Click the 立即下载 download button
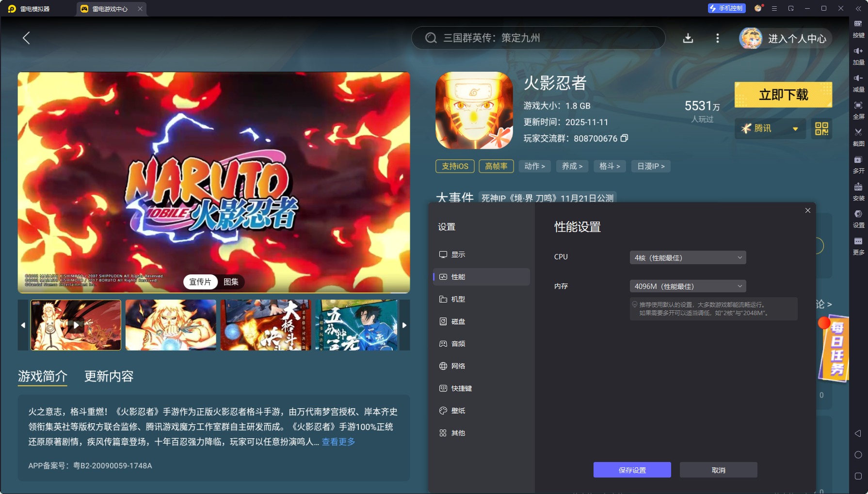Image resolution: width=868 pixels, height=494 pixels. [x=784, y=95]
